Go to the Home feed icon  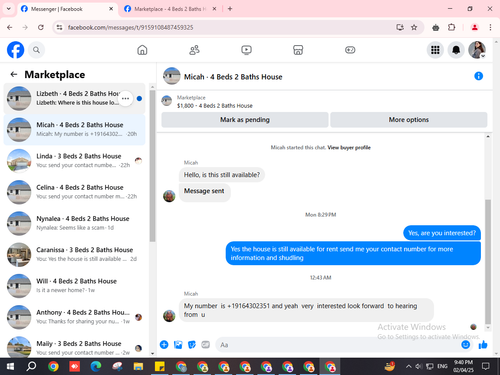142,50
